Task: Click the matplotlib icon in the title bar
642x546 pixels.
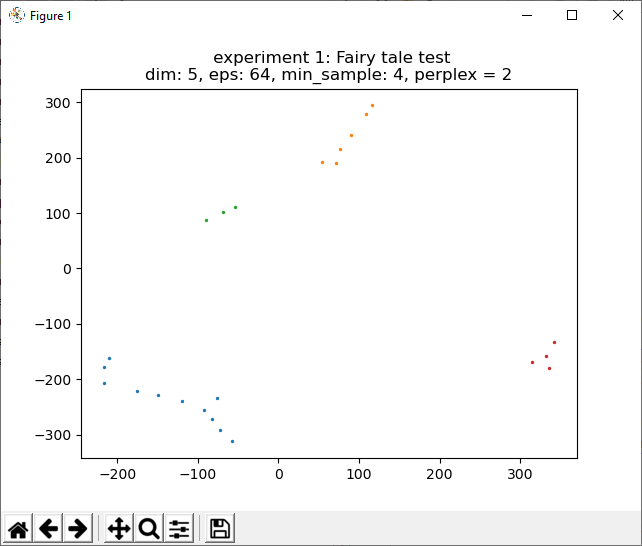Action: pyautogui.click(x=17, y=15)
